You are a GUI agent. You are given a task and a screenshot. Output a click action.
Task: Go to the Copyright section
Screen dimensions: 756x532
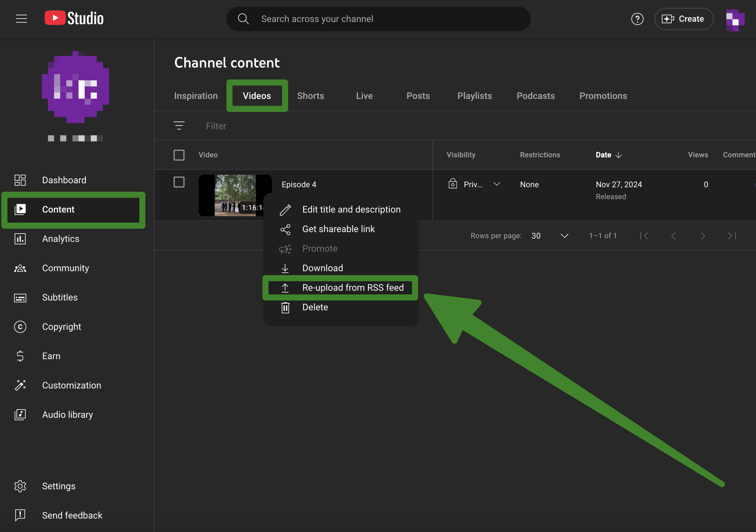pyautogui.click(x=61, y=326)
